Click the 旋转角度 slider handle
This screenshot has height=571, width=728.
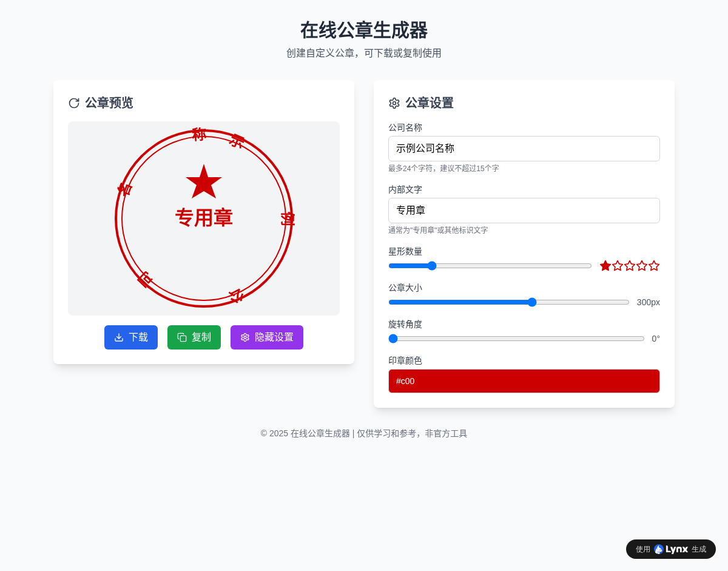click(x=393, y=339)
